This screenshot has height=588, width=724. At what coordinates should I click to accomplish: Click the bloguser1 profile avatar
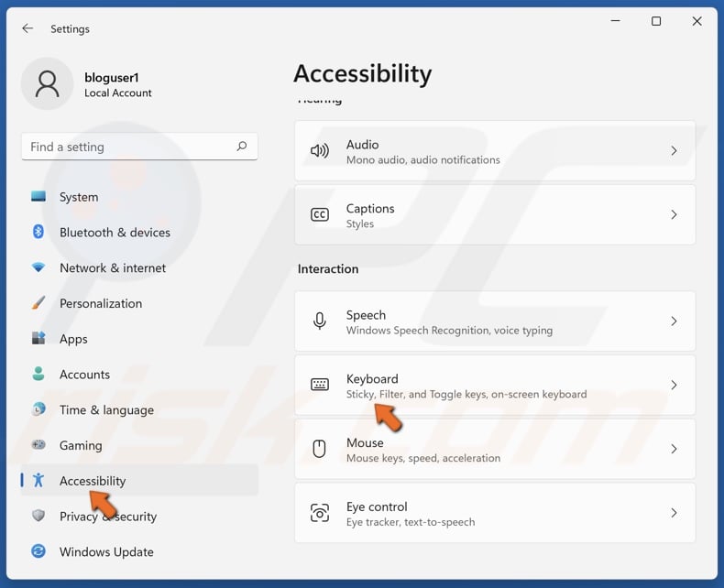[x=47, y=83]
